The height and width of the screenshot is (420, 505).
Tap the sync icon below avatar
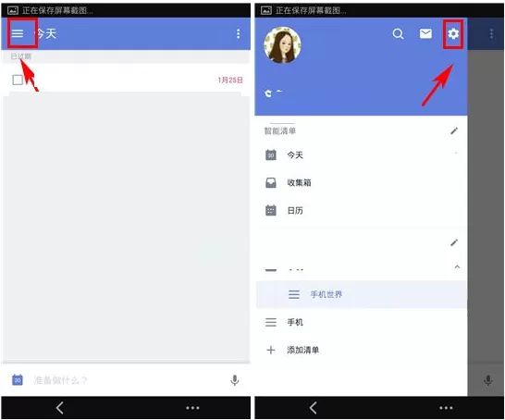click(268, 93)
